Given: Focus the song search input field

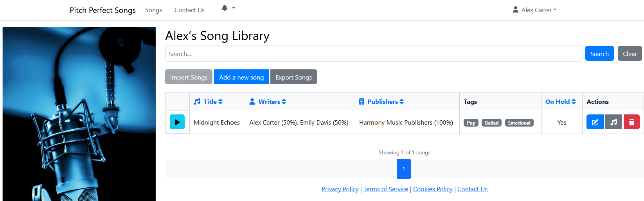Looking at the screenshot, I should point(372,54).
